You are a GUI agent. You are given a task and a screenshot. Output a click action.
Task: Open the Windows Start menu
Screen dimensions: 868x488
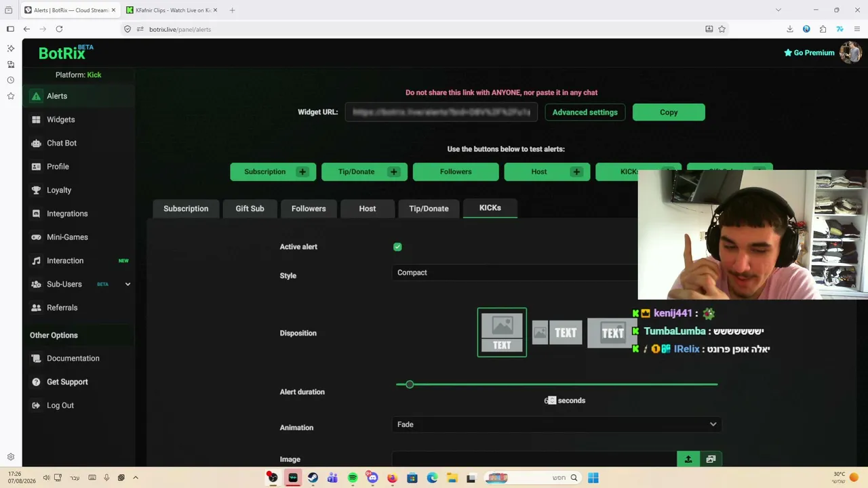pos(593,478)
